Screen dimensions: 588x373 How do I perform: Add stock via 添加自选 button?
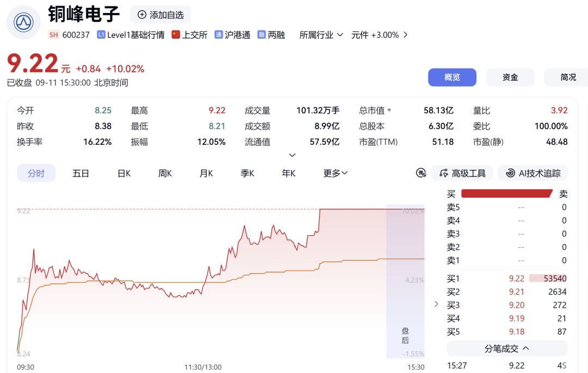[161, 15]
